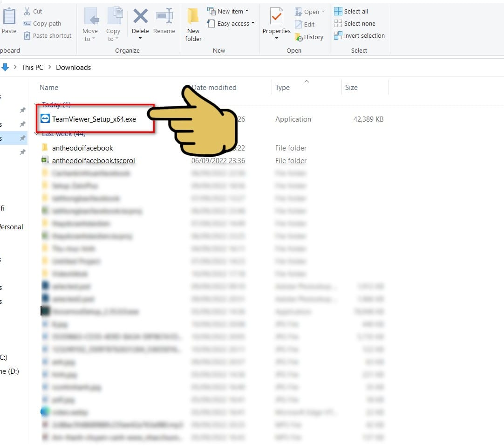This screenshot has width=504, height=446.
Task: Open the Copy to folder menu
Action: coord(113,25)
